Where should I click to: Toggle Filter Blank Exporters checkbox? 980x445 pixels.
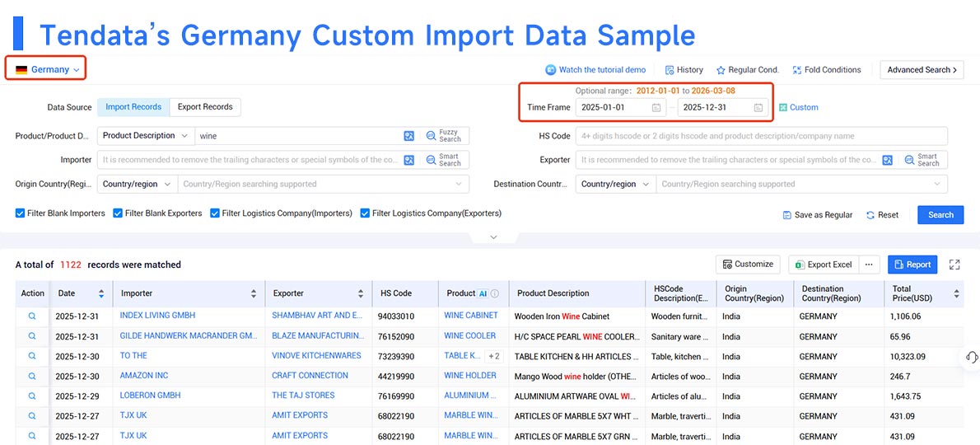[118, 213]
